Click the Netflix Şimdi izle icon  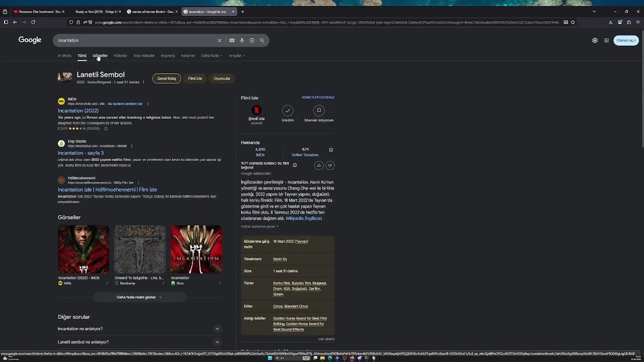257,110
